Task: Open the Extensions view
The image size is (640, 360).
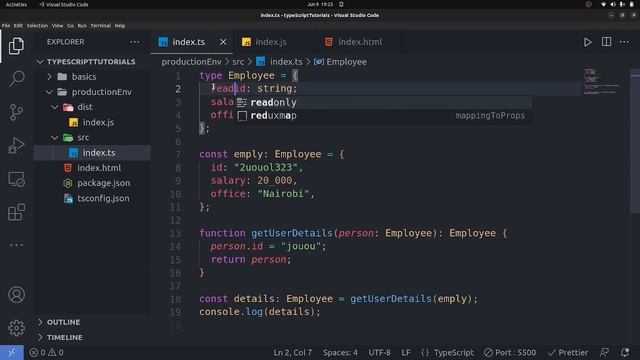Action: tap(16, 213)
